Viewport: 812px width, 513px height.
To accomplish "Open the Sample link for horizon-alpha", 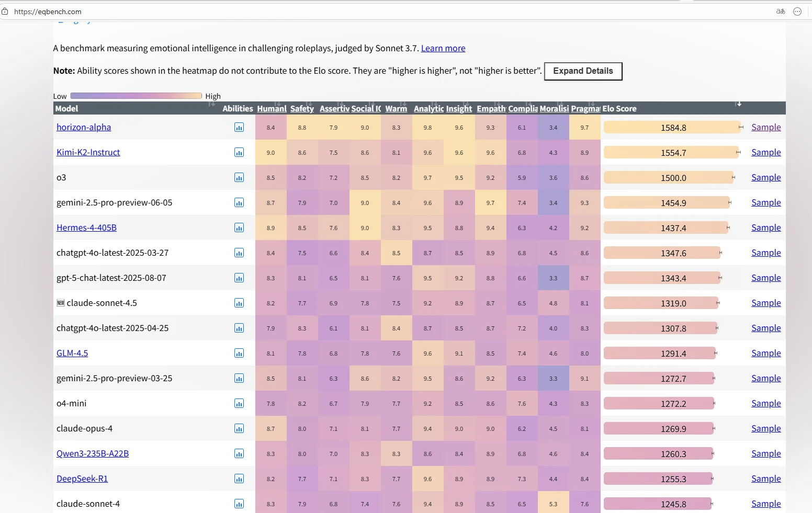I will pos(766,127).
